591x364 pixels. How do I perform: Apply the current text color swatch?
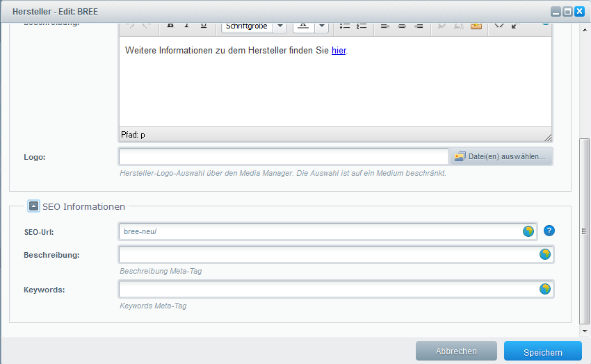pyautogui.click(x=303, y=26)
